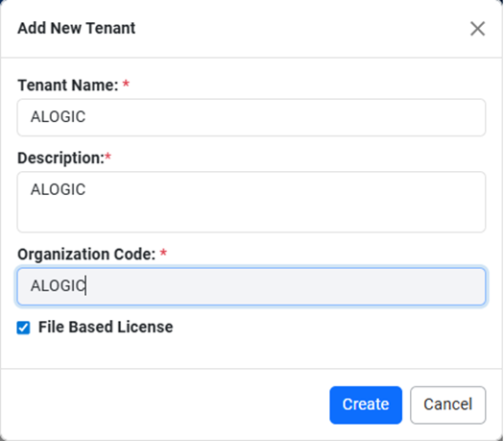Click the Add New Tenant title

pos(77,28)
